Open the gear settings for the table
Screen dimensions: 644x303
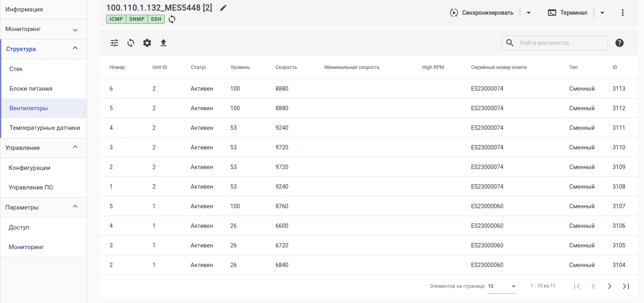pyautogui.click(x=147, y=43)
